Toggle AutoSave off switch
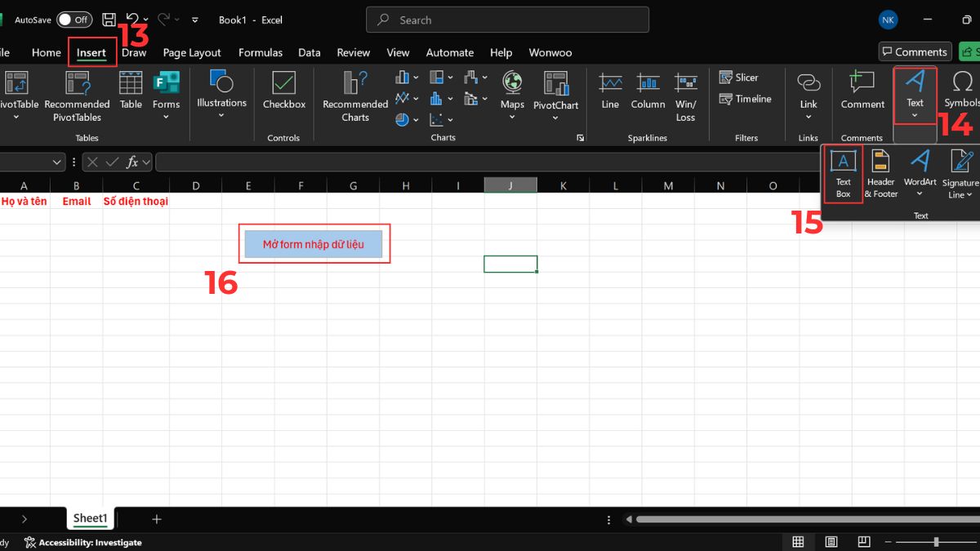This screenshot has height=551, width=980. click(74, 19)
